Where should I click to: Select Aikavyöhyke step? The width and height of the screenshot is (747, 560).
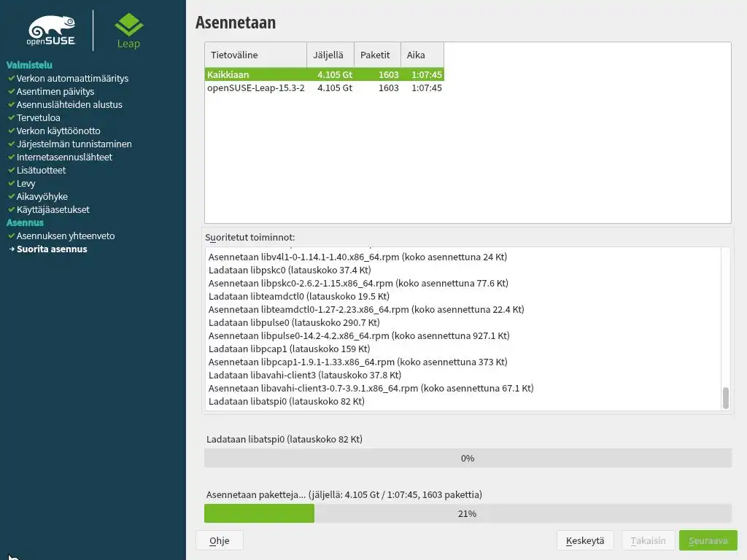(x=42, y=196)
